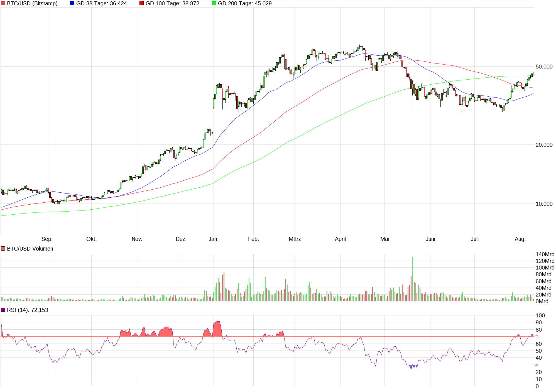Click the BTC/USD (Bitstamp) chart title

pyautogui.click(x=32, y=3)
